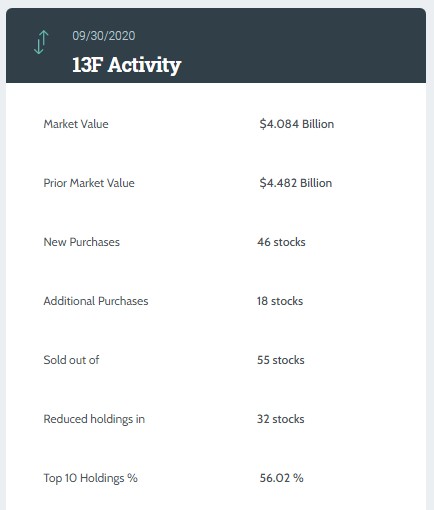Select the $4.084 Billion value

coord(297,124)
